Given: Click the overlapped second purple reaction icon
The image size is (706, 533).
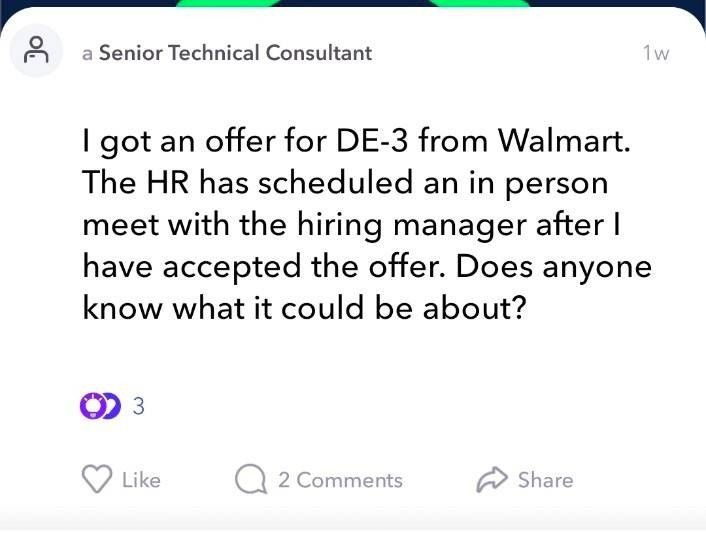Looking at the screenshot, I should 113,406.
